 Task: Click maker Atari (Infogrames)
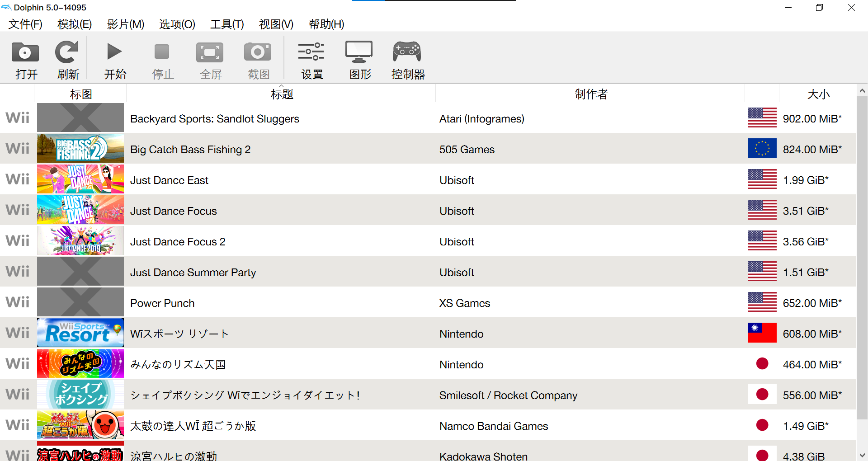[x=482, y=119]
